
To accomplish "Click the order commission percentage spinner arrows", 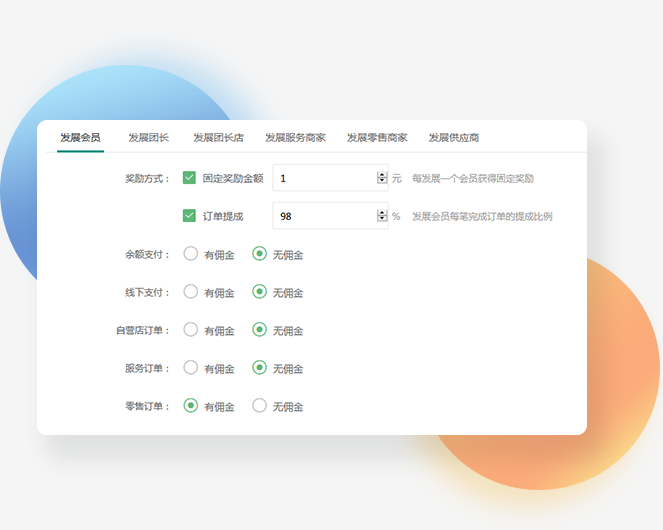I will [382, 216].
